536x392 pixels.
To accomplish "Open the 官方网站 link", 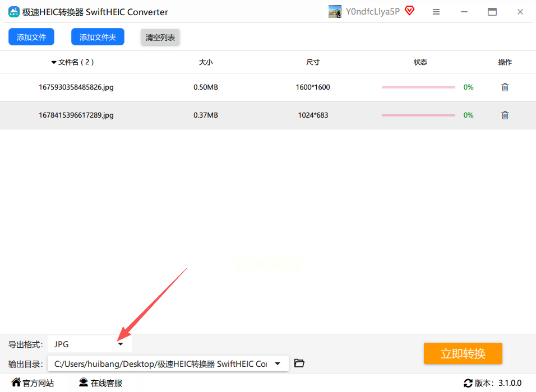I will click(38, 383).
